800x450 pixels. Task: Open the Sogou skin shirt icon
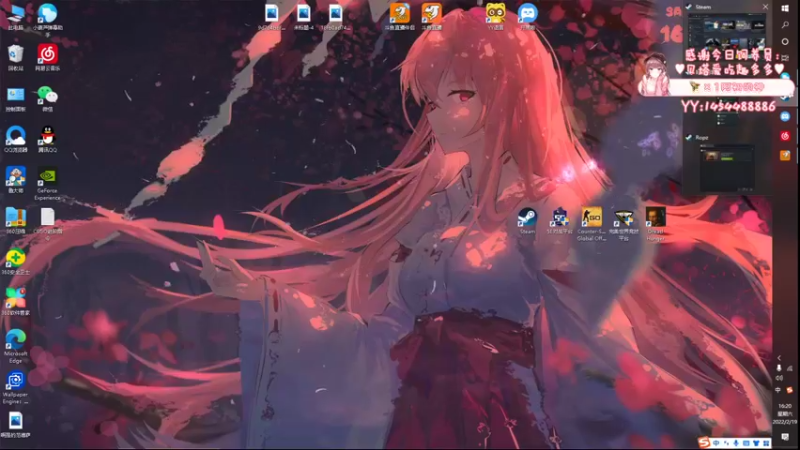click(x=756, y=443)
